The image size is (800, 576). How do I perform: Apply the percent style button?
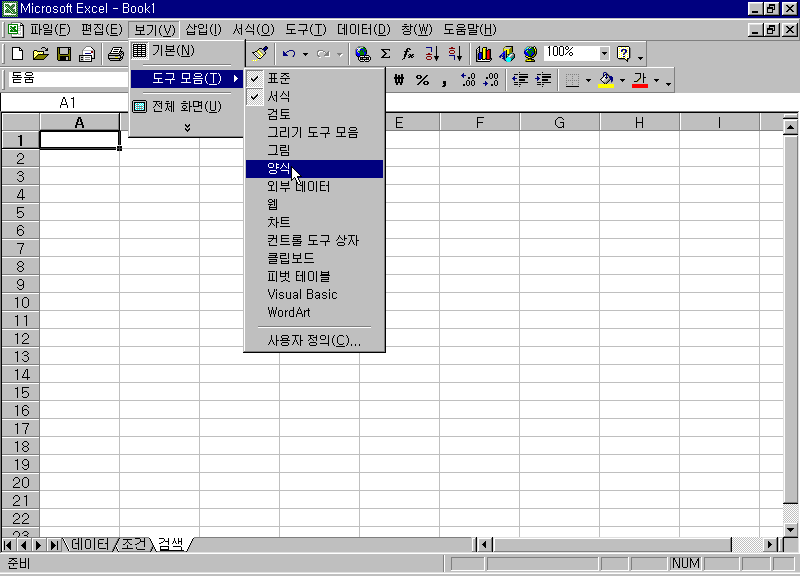pos(422,80)
